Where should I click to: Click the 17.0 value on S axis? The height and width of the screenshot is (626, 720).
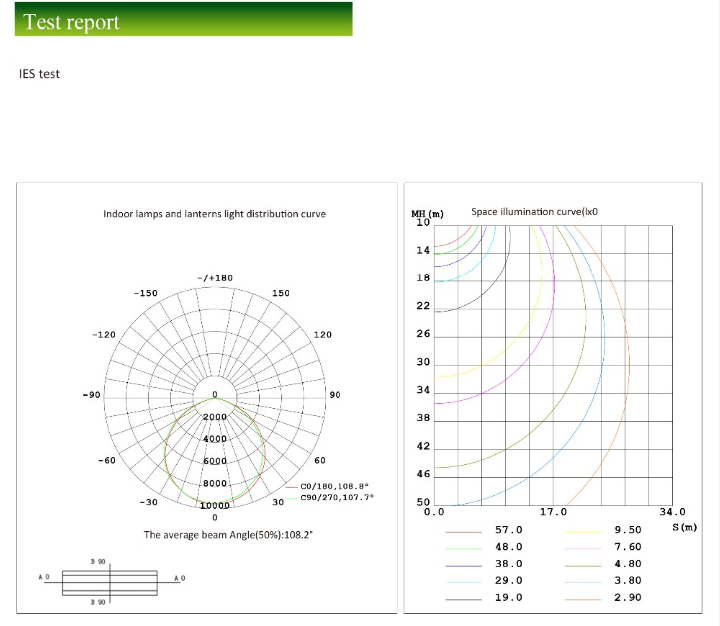tap(553, 512)
